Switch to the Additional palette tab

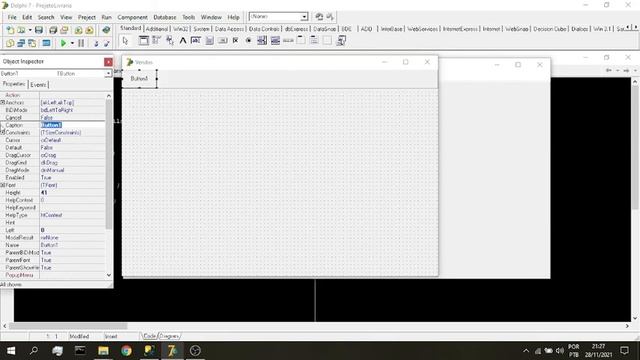(x=157, y=29)
